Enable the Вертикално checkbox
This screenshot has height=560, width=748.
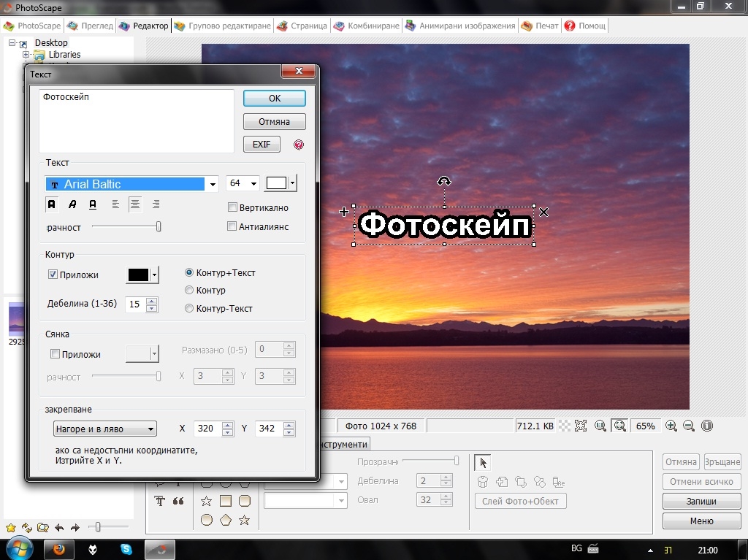(232, 207)
